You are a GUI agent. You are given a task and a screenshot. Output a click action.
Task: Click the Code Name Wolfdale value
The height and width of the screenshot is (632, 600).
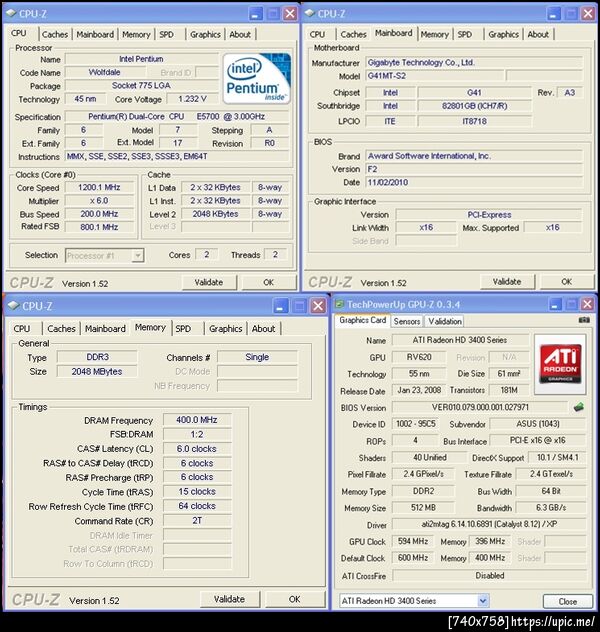(105, 73)
